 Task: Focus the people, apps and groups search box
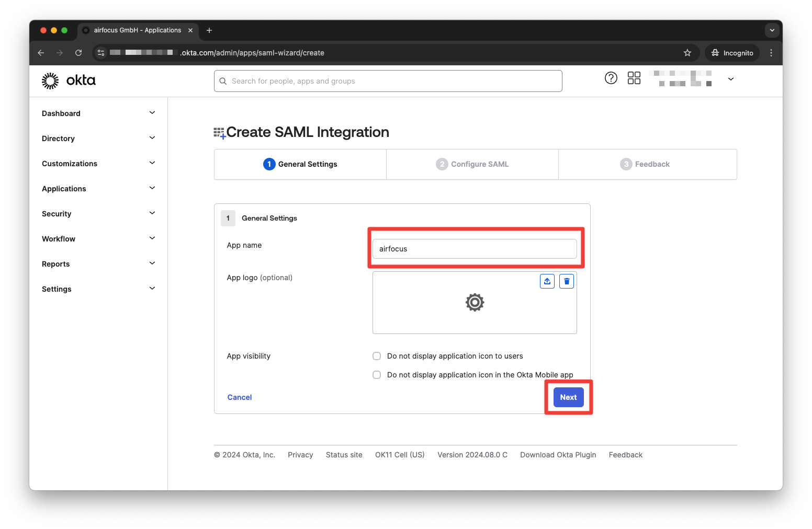point(388,81)
